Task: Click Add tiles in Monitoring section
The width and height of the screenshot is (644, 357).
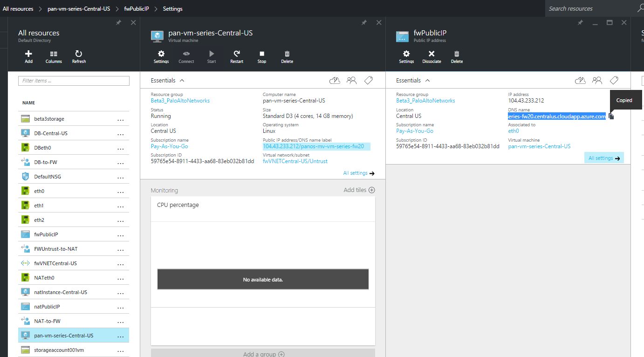Action: coord(359,190)
